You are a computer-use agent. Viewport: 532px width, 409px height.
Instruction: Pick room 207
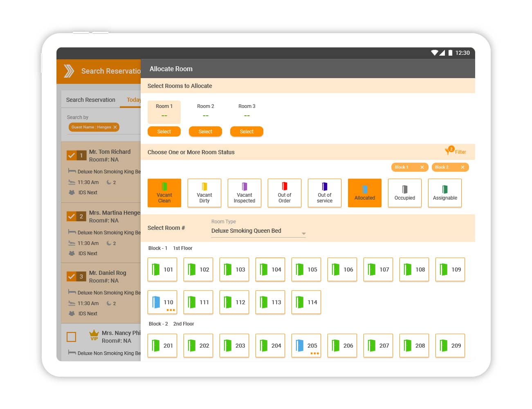[x=378, y=346]
